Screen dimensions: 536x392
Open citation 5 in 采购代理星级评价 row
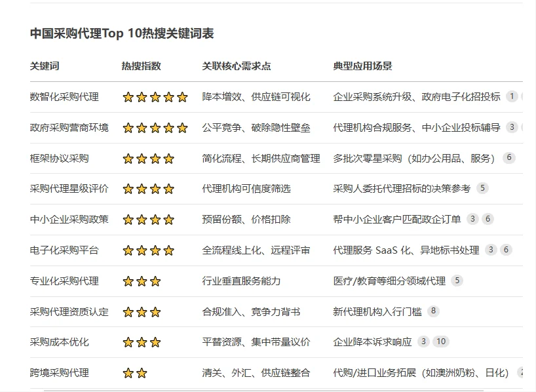(483, 187)
